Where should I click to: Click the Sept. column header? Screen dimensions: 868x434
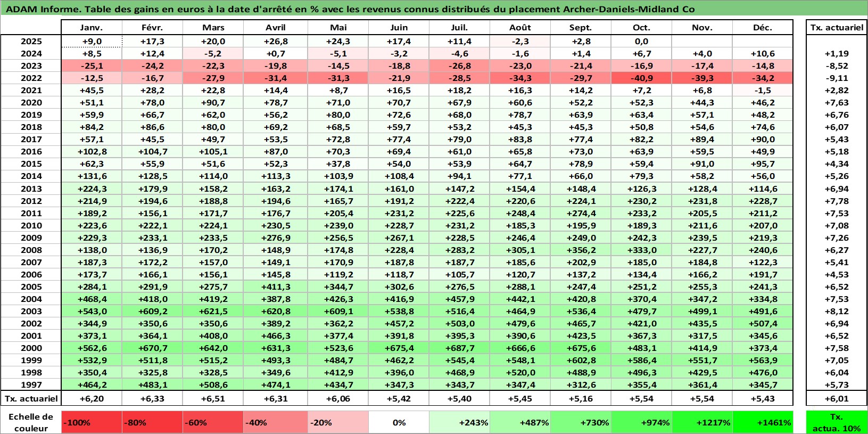click(x=581, y=28)
